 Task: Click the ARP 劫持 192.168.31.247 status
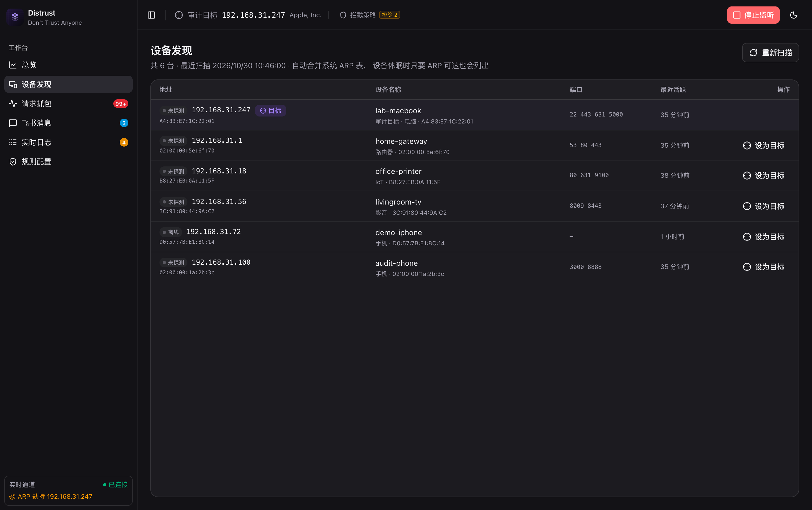[x=51, y=496]
